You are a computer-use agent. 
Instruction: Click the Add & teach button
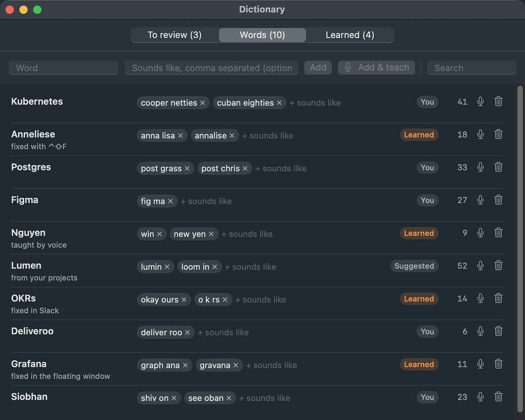376,67
